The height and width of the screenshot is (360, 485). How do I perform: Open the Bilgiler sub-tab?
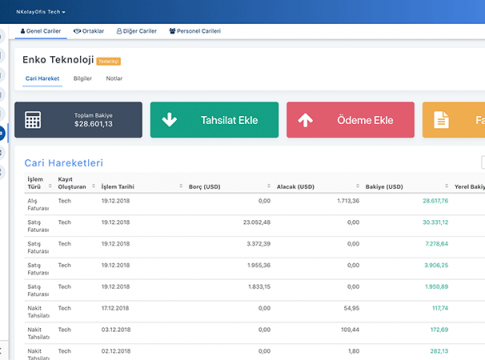tap(82, 78)
